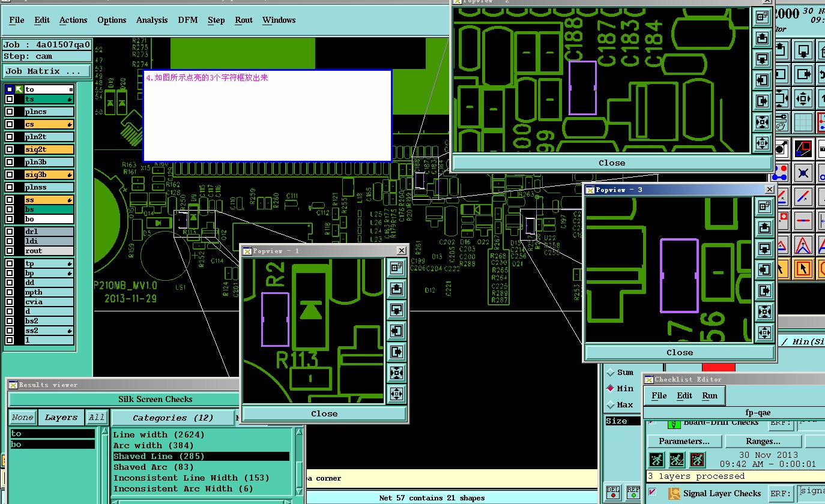Toggle visibility checkbox for layer ss

(10, 200)
